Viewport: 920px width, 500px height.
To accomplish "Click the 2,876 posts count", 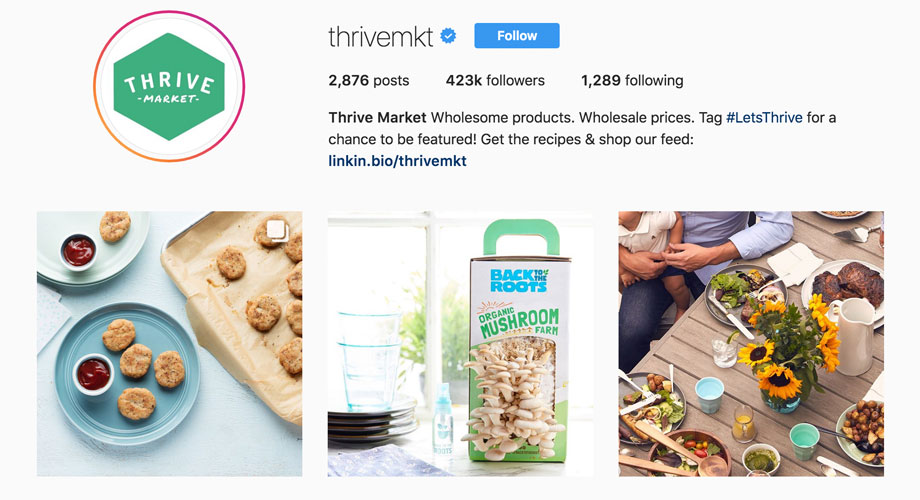I will pos(368,80).
